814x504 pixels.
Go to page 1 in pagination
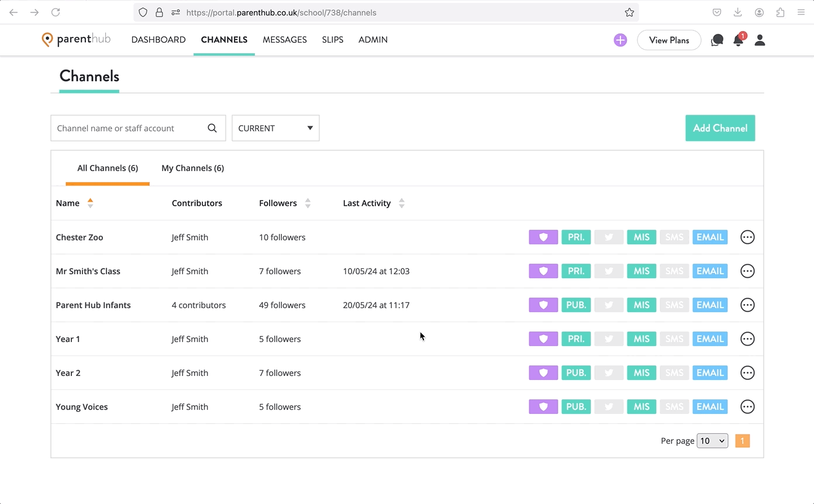pos(742,441)
